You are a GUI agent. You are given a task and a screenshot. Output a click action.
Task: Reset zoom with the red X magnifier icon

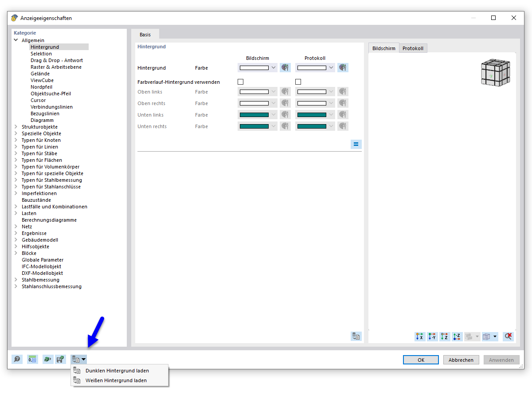coord(508,336)
